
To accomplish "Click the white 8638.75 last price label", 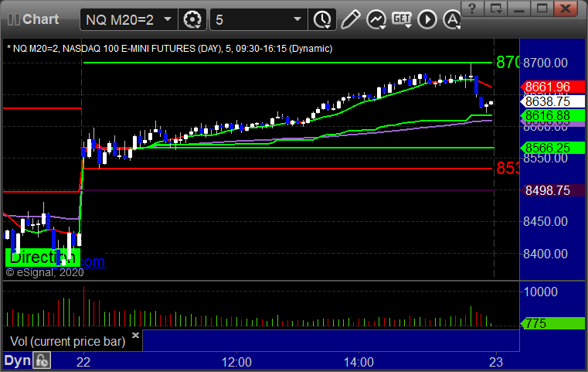I will [x=552, y=101].
